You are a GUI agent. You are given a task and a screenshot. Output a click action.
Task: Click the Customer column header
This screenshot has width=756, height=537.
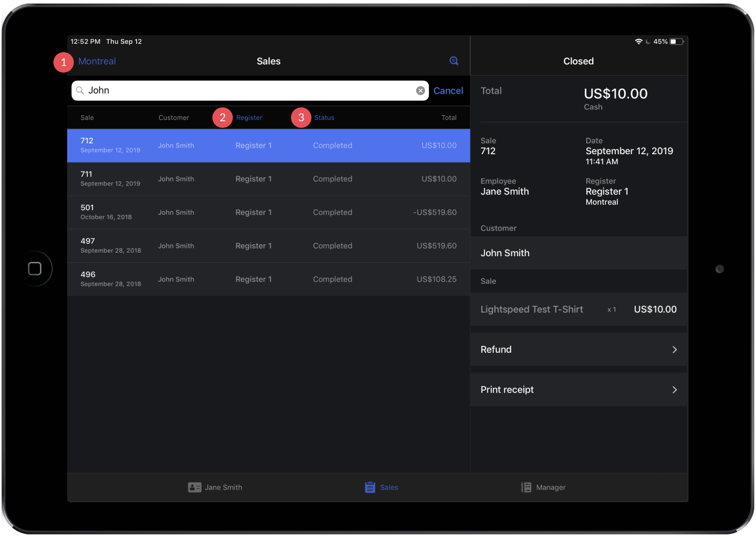click(x=174, y=118)
